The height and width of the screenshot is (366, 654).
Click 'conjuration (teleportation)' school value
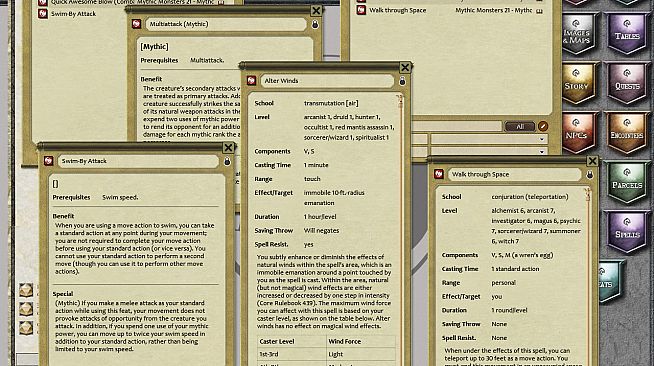530,197
